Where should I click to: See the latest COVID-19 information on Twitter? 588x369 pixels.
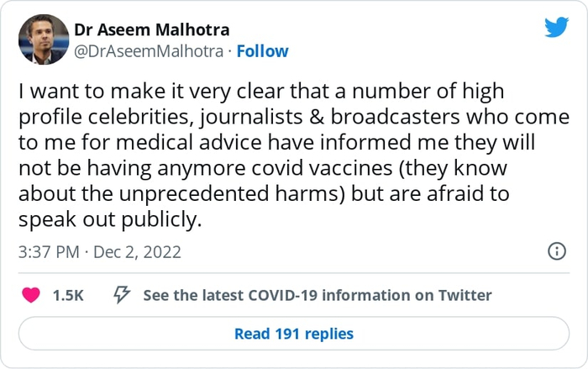pyautogui.click(x=317, y=295)
